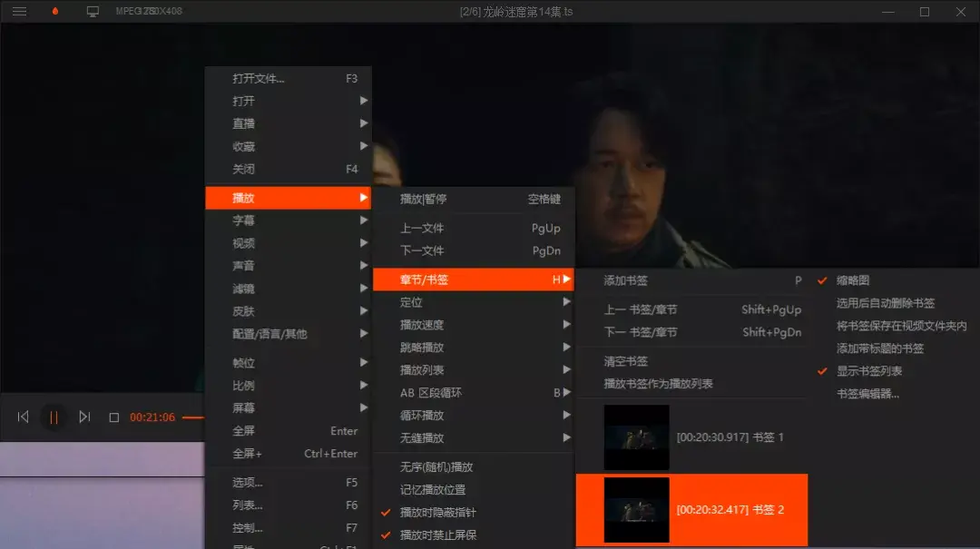Image resolution: width=980 pixels, height=549 pixels.
Task: Click the MPEG2 720X408 format indicator
Action: (152, 12)
